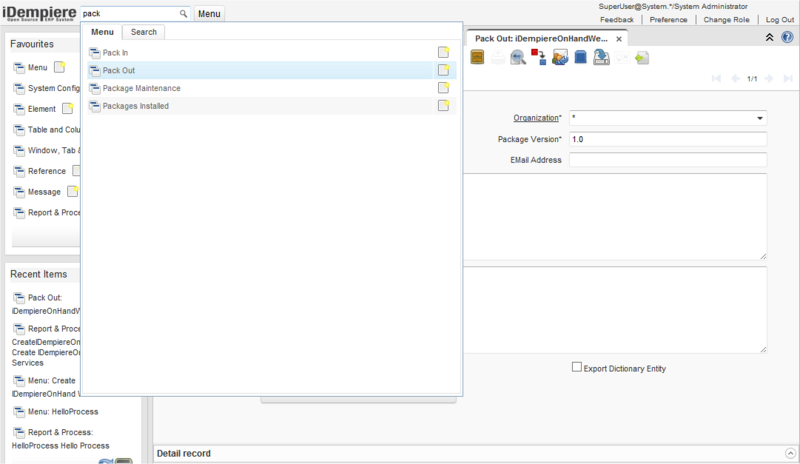Collapse the header with double-chevron arrow
Viewport: 800px width, 464px height.
pyautogui.click(x=769, y=37)
